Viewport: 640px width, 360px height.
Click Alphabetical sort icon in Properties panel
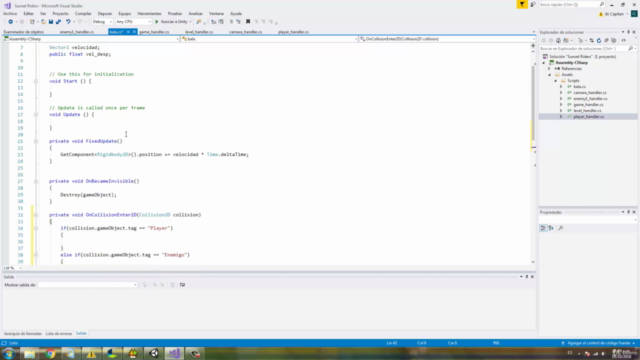tap(551, 228)
